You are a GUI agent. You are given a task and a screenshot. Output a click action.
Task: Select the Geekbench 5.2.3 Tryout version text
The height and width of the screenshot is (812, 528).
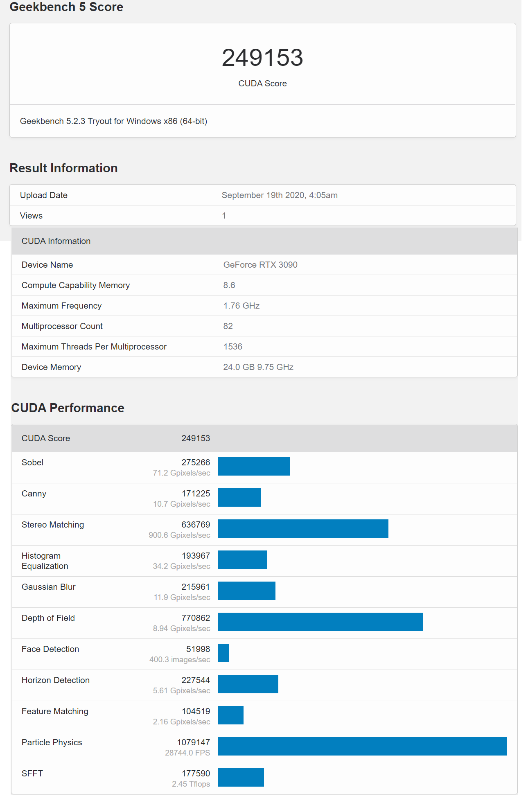[x=113, y=121]
